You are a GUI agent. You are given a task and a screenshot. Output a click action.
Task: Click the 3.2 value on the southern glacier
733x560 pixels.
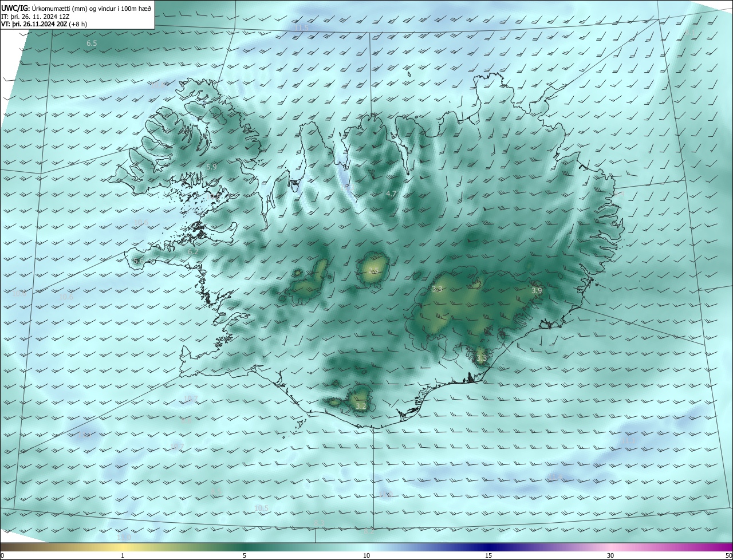[361, 407]
